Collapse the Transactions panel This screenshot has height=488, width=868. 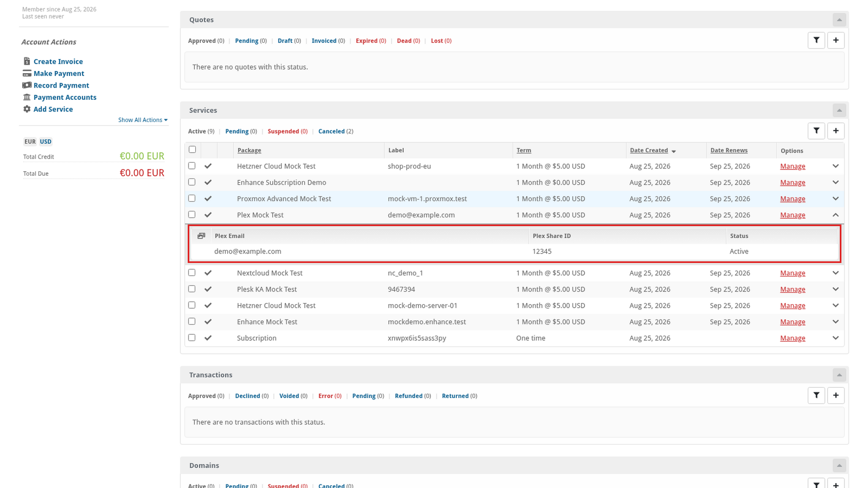[x=839, y=375]
